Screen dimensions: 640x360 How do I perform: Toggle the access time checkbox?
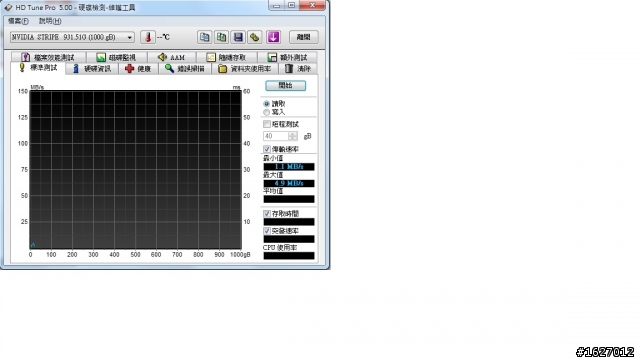(x=267, y=213)
